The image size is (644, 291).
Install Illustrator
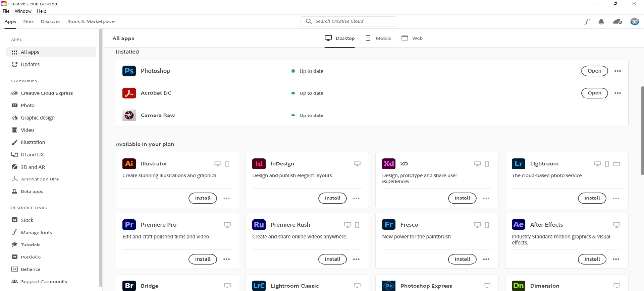(203, 198)
